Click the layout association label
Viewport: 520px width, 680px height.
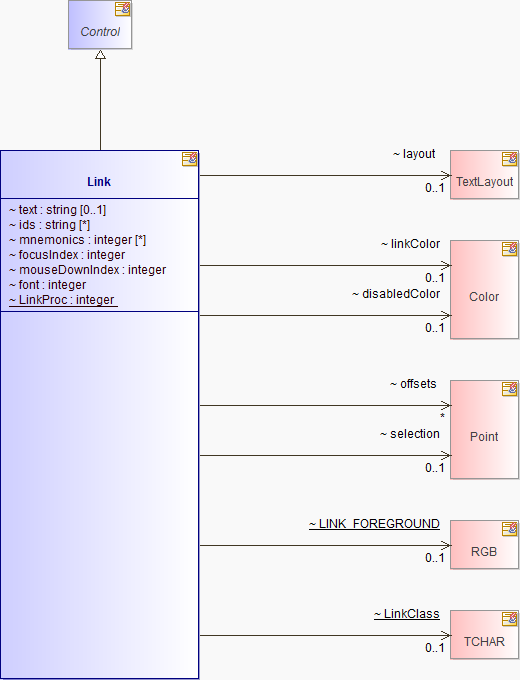414,154
